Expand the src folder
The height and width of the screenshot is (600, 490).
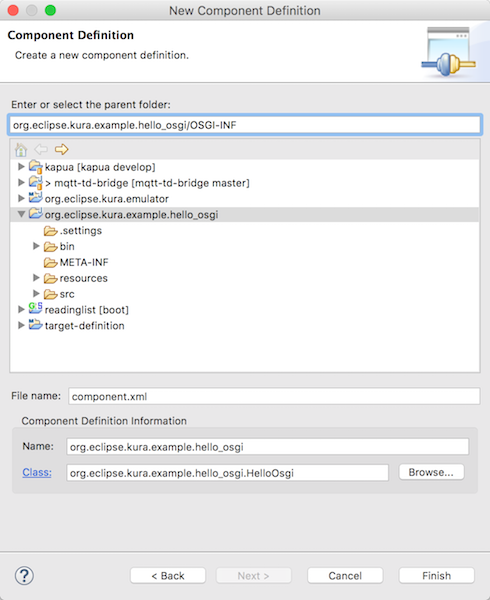(36, 293)
